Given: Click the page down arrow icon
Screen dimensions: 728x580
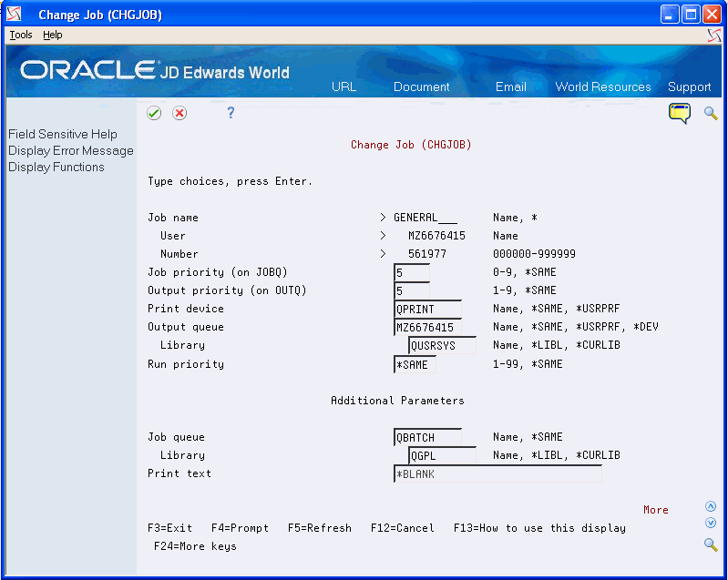Looking at the screenshot, I should pyautogui.click(x=711, y=523).
